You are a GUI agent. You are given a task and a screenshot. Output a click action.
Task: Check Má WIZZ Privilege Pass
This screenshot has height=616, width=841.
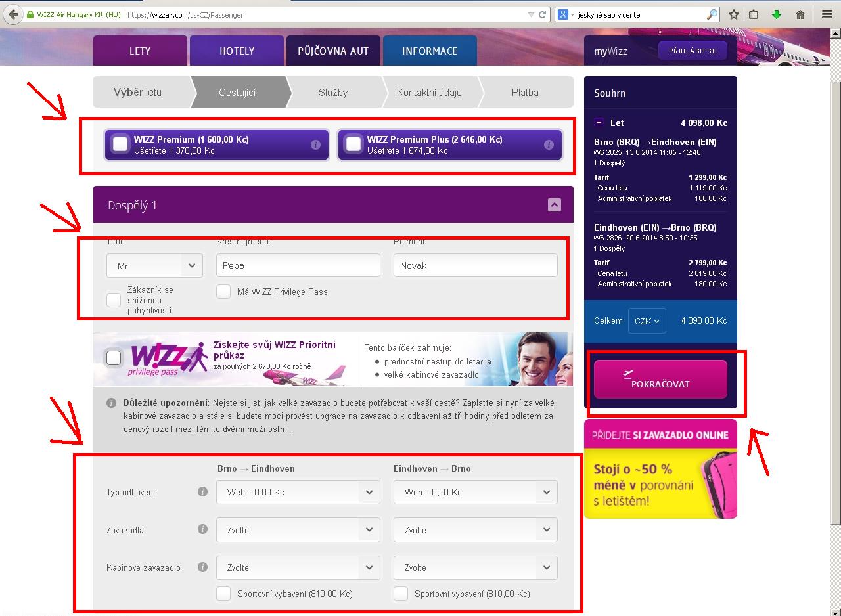tap(223, 292)
